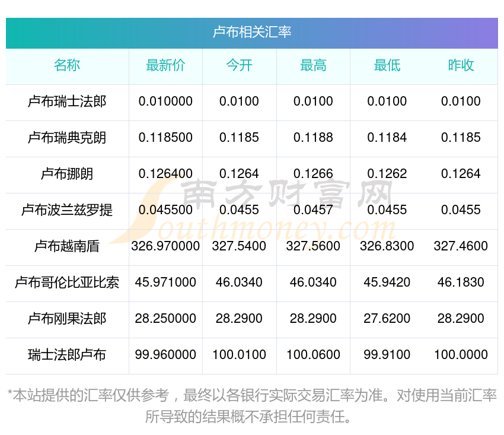Select 卢布哥伦比亚比索 in the name column

coord(67,282)
